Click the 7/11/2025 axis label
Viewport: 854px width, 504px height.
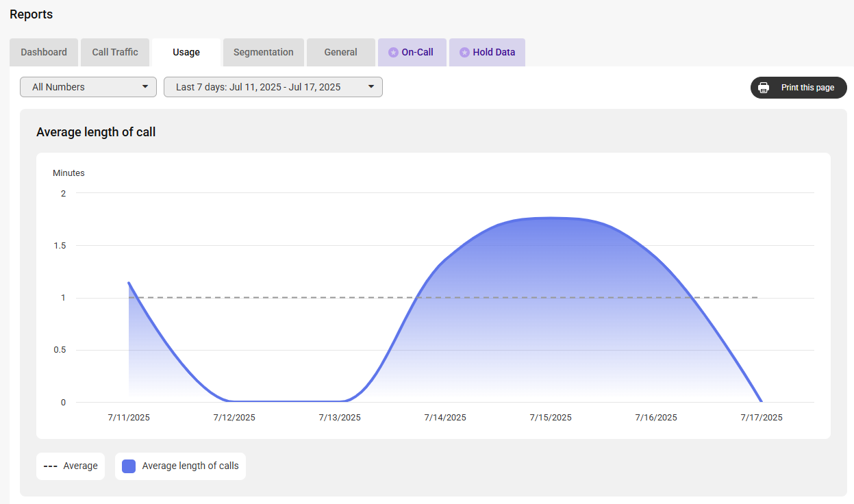(x=129, y=417)
